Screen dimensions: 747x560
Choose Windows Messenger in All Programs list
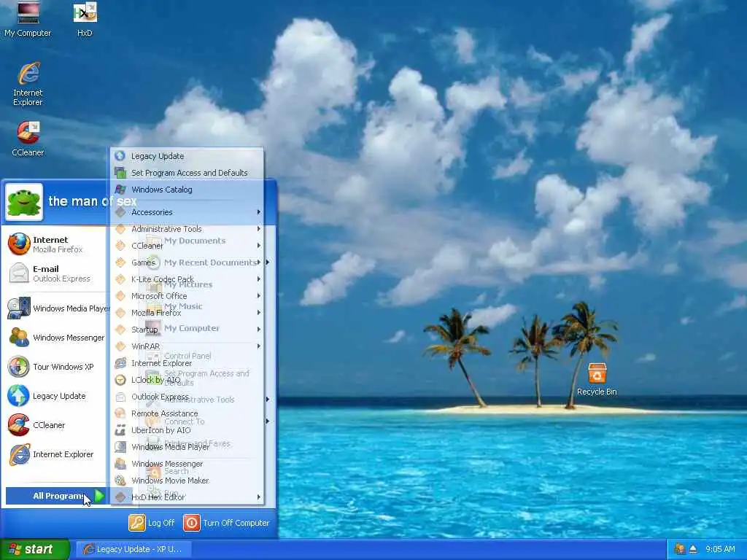(187, 464)
